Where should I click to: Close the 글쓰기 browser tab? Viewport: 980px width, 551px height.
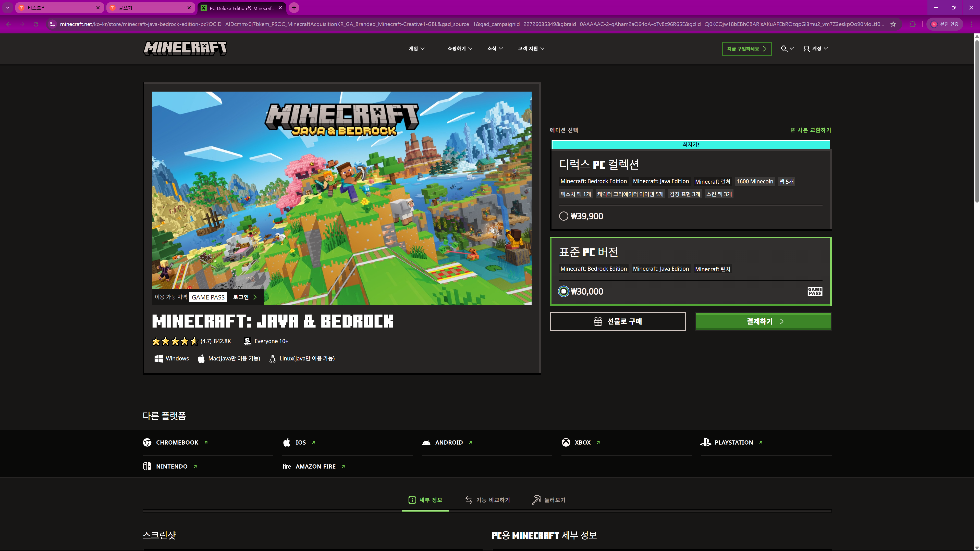click(189, 8)
